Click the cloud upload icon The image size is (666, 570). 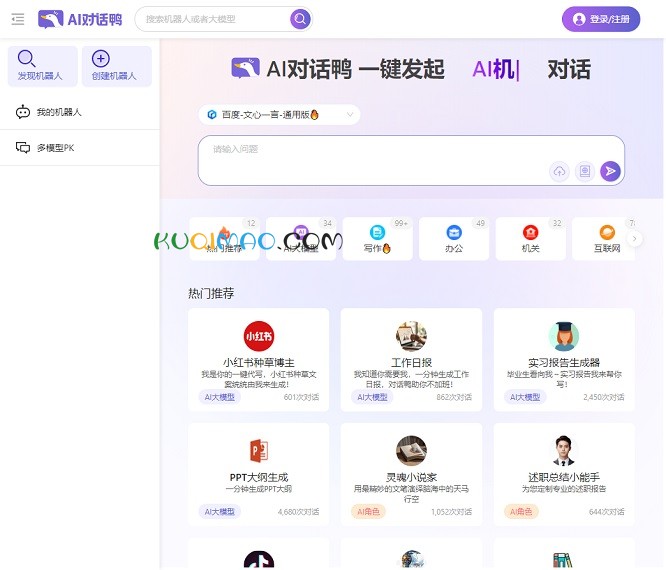559,171
